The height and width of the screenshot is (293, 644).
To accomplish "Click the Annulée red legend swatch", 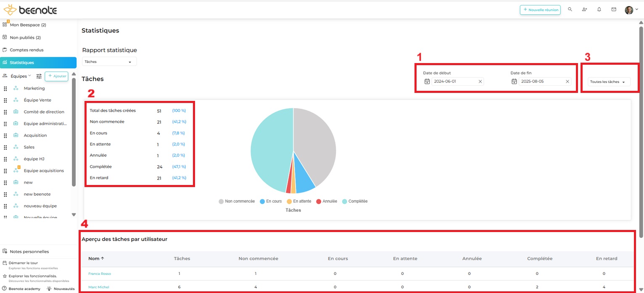I will tap(319, 201).
